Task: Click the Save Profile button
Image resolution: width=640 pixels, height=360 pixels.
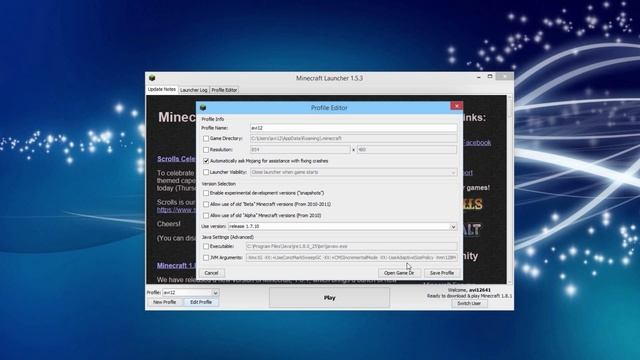Action: tap(442, 273)
